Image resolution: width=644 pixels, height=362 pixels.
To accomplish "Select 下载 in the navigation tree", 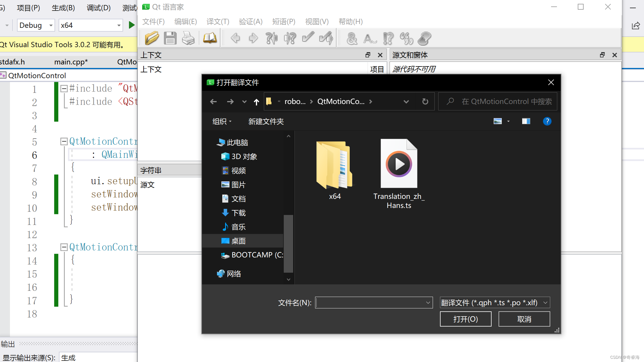I will 234,213.
